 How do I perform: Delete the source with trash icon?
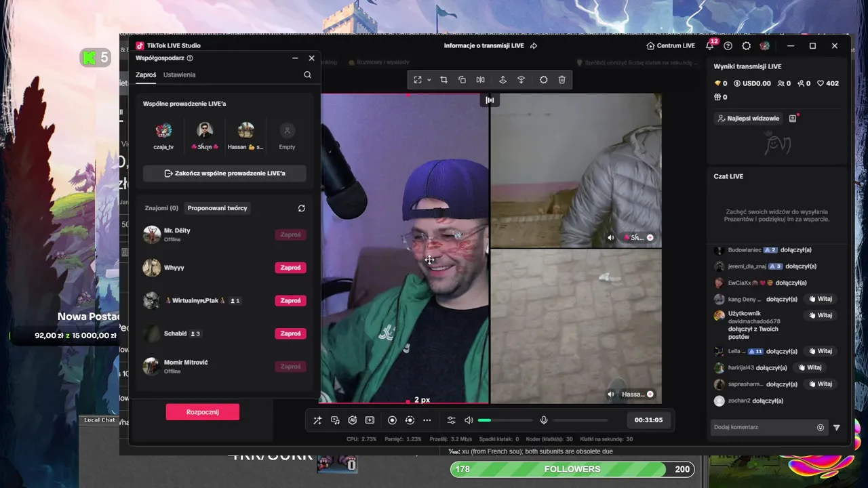[561, 80]
